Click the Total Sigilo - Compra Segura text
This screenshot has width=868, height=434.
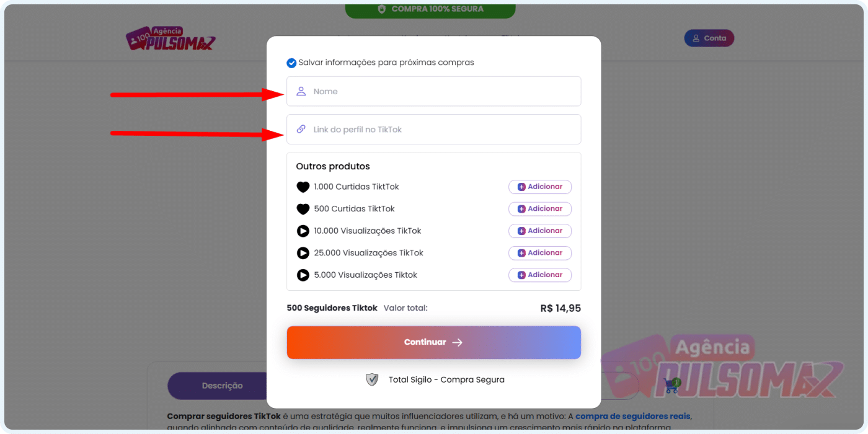(x=446, y=379)
